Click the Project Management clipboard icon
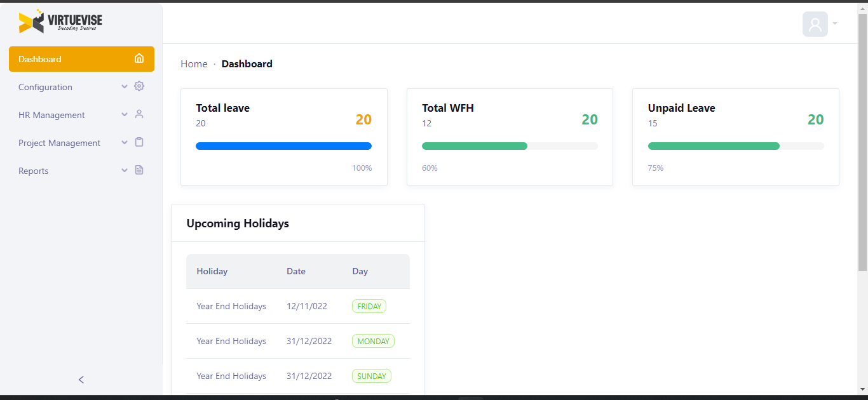 tap(139, 142)
